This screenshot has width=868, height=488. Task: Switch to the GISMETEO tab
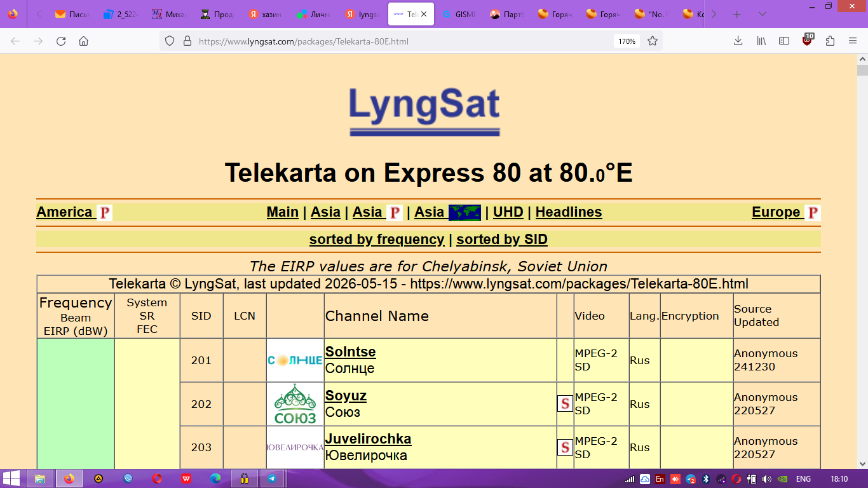click(x=459, y=14)
